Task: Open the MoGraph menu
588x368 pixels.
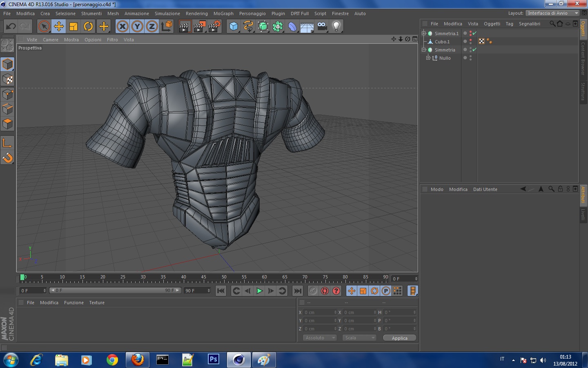Action: 223,13
